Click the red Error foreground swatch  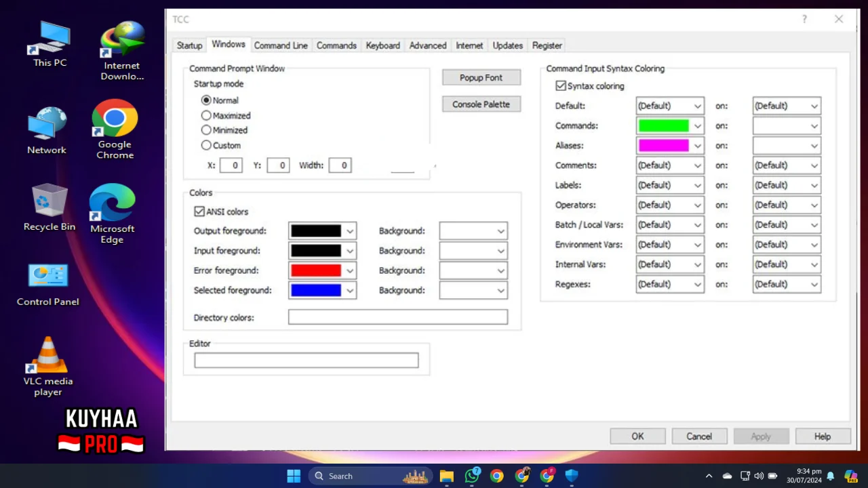[x=316, y=270]
